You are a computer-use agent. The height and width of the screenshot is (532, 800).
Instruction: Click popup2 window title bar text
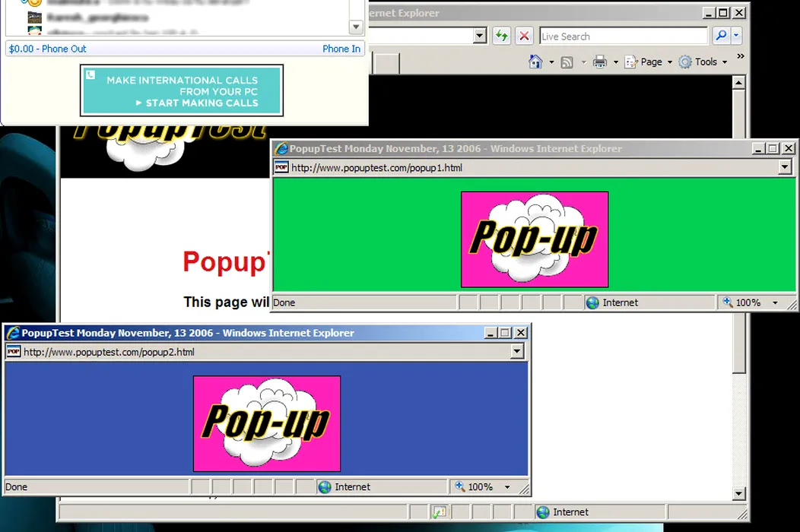point(188,333)
